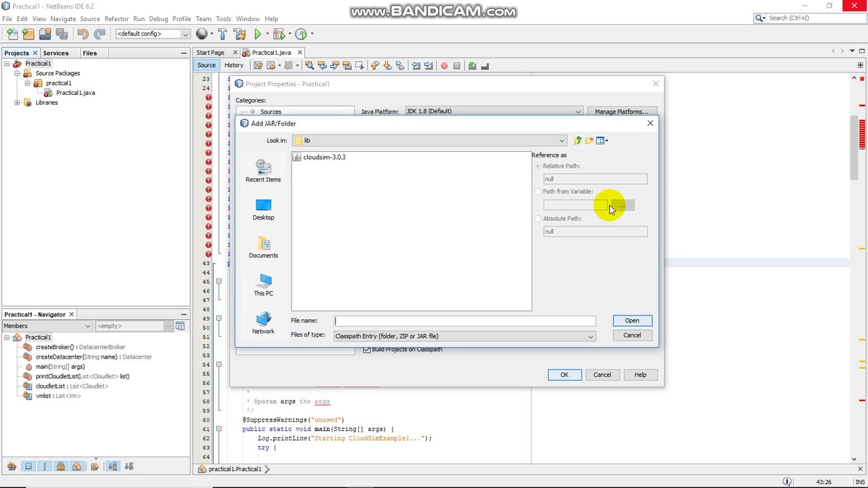Select Network in file chooser sidebar

point(263,323)
